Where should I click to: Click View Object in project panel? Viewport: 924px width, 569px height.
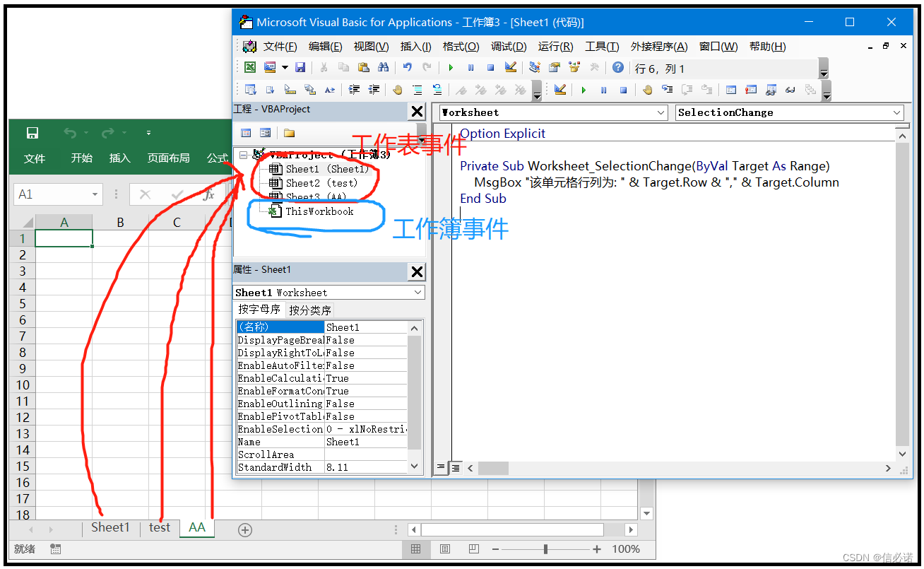tap(265, 133)
